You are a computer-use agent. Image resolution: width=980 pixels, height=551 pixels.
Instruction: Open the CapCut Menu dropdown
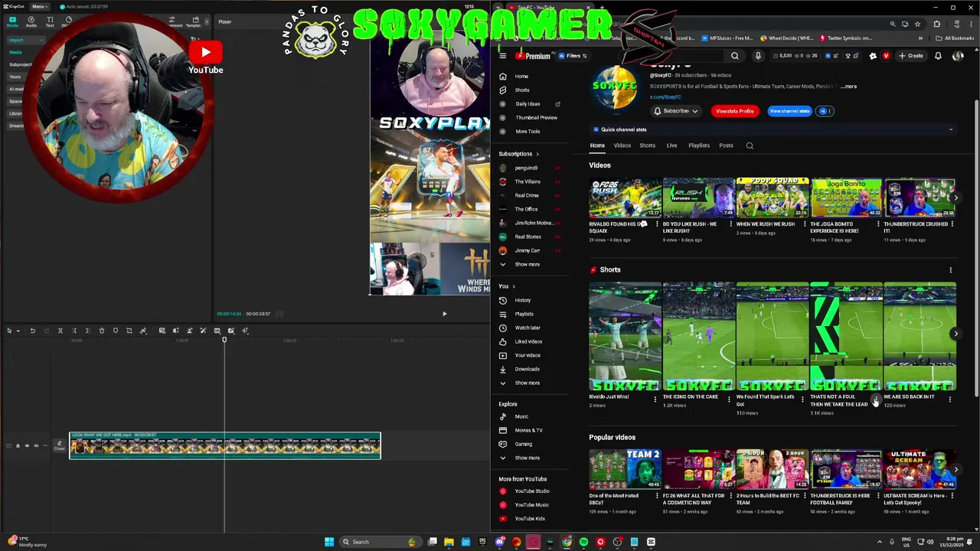tap(38, 6)
